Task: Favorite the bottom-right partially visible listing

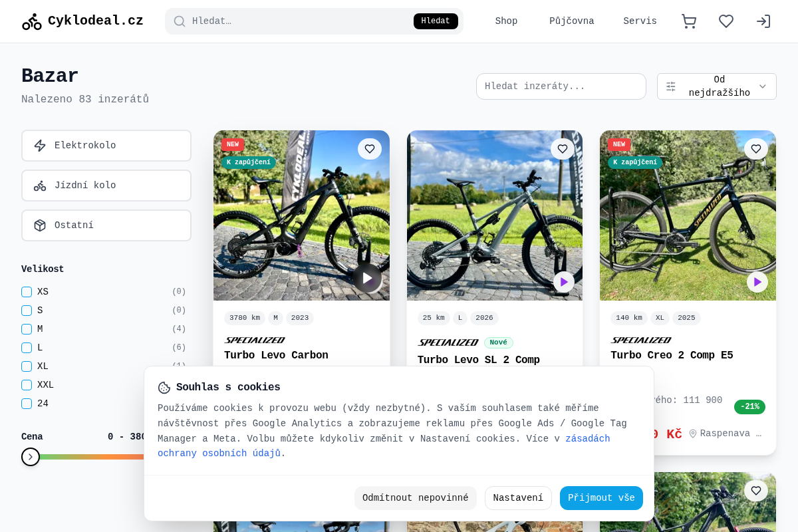Action: (756, 491)
